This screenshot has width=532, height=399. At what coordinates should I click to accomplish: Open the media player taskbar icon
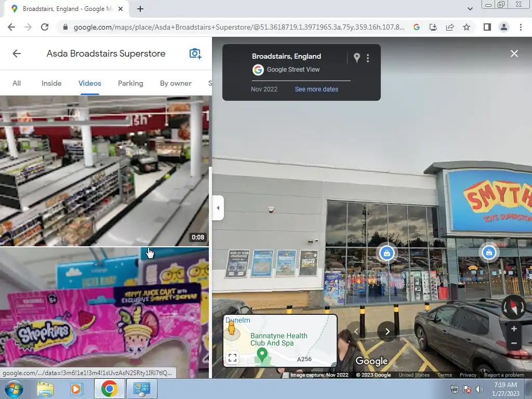pyautogui.click(x=77, y=389)
